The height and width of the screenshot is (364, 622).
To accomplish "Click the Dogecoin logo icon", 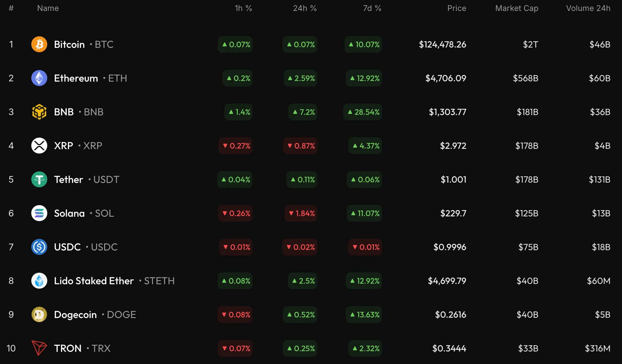I will point(39,315).
